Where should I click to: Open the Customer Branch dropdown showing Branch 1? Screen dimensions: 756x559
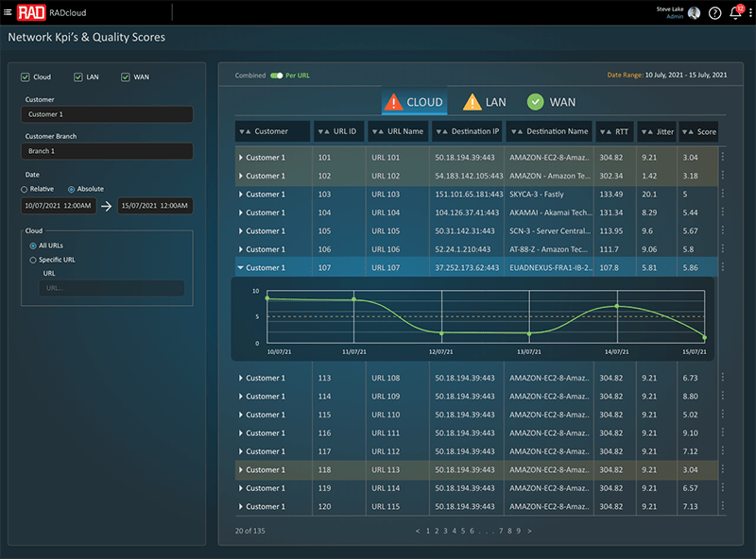107,151
